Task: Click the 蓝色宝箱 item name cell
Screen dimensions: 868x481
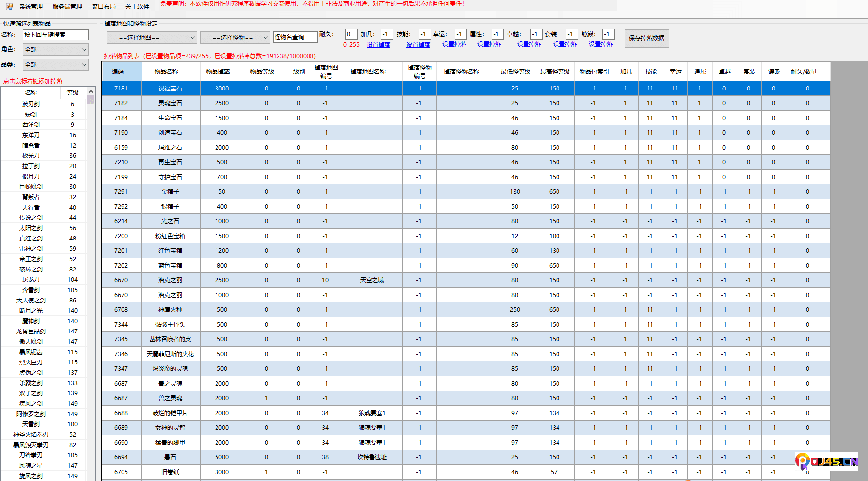Action: coord(171,266)
